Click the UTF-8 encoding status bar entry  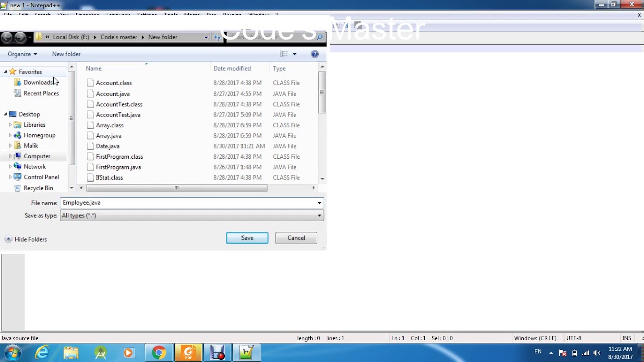(574, 338)
